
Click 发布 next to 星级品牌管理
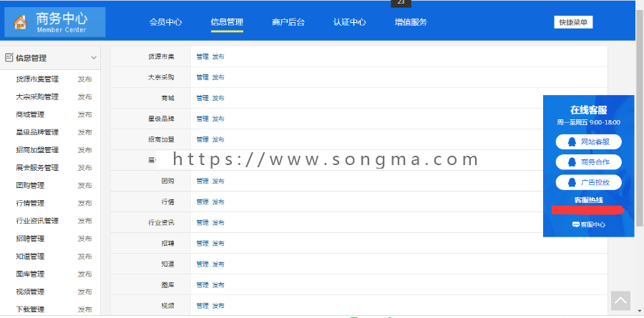pyautogui.click(x=85, y=132)
